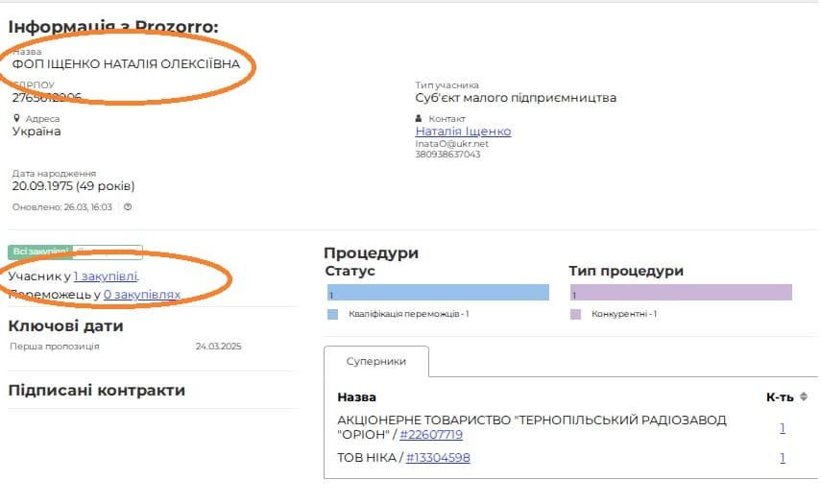Click the map pin icon beside Адреса
The width and height of the screenshot is (821, 504).
pos(16,119)
